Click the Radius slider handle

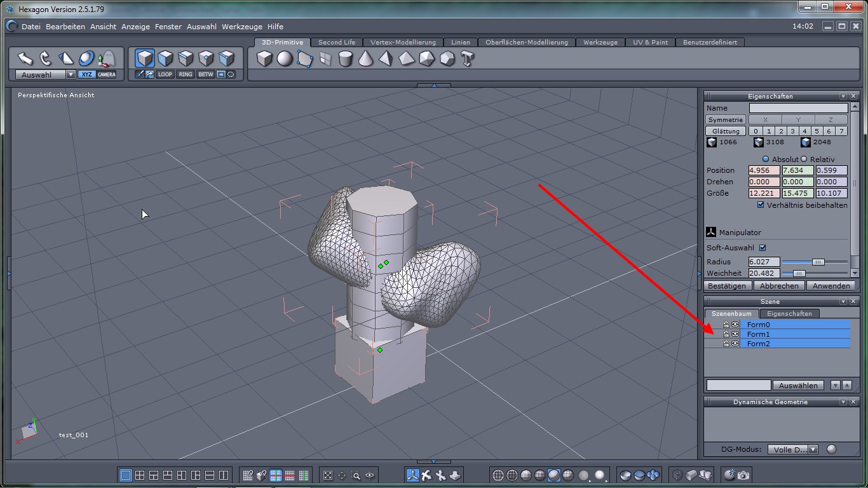[x=818, y=262]
